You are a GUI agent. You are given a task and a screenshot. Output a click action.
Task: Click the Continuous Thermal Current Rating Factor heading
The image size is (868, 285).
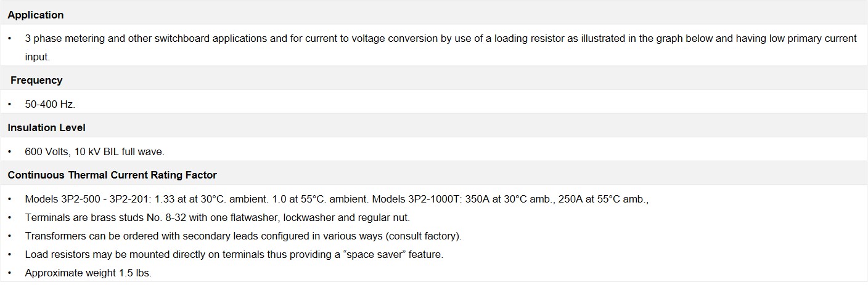112,175
